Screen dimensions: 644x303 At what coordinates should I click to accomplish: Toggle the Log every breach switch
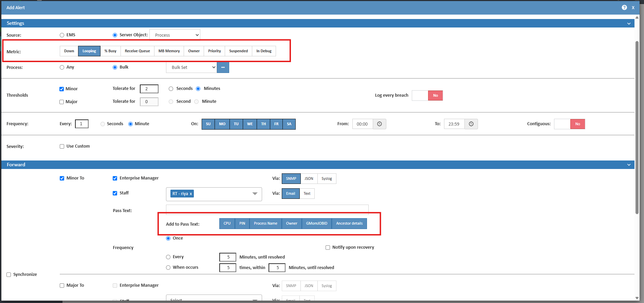pyautogui.click(x=427, y=95)
